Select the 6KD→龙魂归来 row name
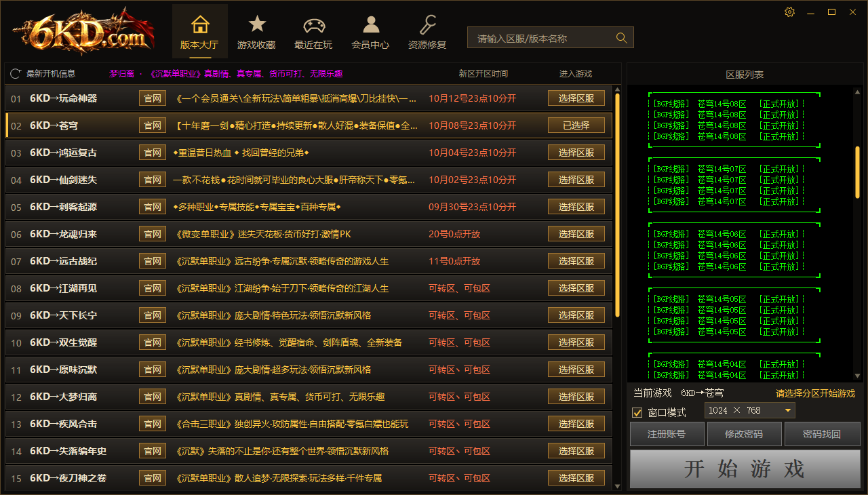The image size is (868, 495). (x=63, y=234)
